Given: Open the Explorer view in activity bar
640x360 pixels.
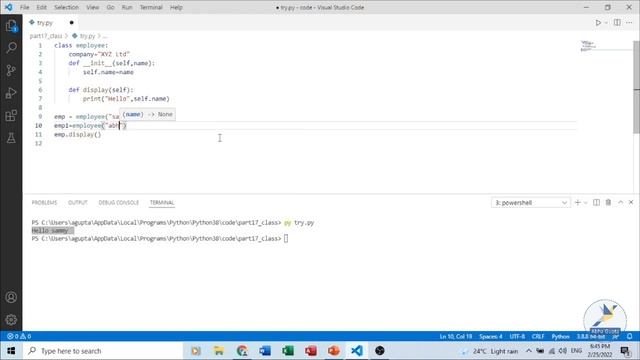Looking at the screenshot, I should point(11,26).
